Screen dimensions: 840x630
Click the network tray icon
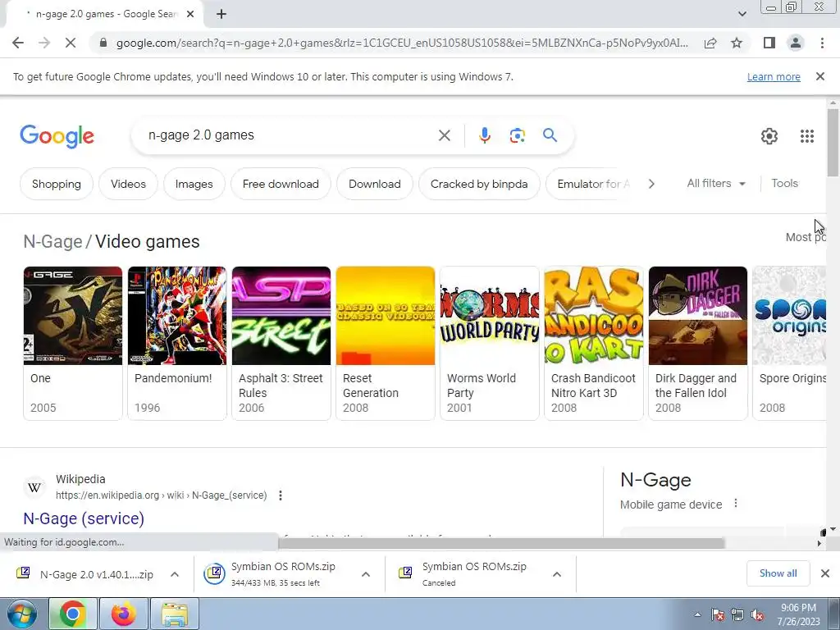[737, 614]
